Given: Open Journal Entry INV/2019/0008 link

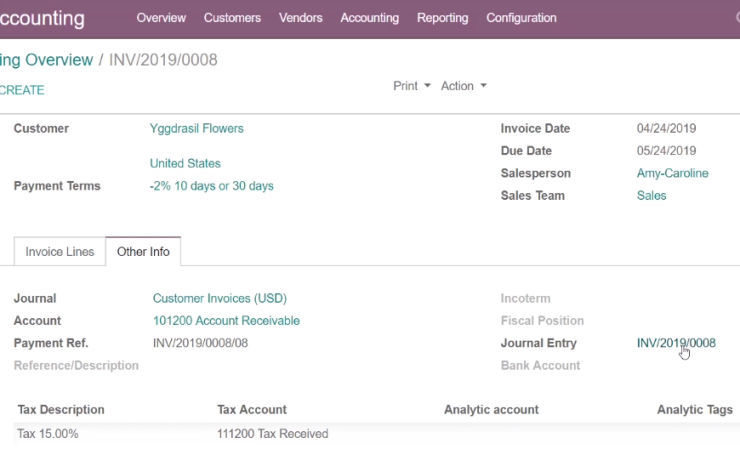Looking at the screenshot, I should pyautogui.click(x=676, y=343).
